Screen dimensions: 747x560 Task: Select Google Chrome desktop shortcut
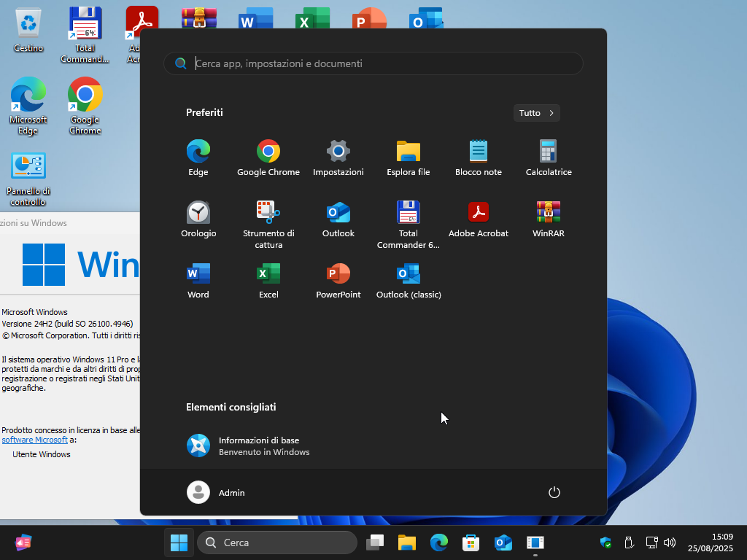(x=85, y=106)
